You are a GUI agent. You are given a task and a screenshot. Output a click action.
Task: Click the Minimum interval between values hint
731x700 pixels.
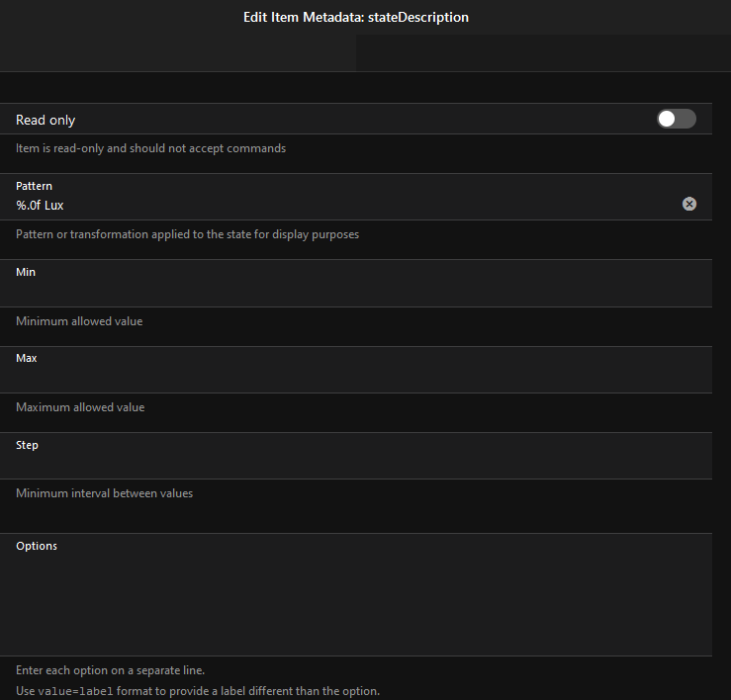(x=104, y=493)
